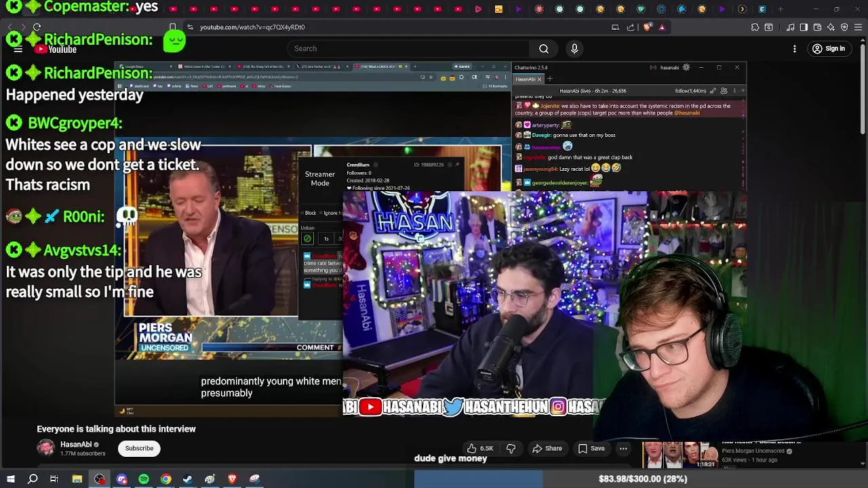Viewport: 868px width, 488px height.
Task: Open Leo AI sparkle icon in toolbar
Action: [831, 27]
